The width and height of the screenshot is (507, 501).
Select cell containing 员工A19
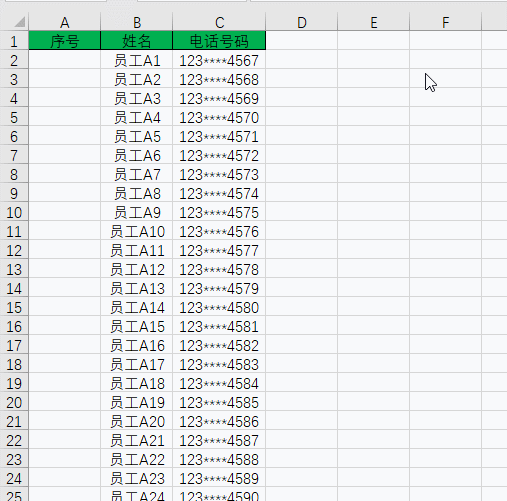136,402
